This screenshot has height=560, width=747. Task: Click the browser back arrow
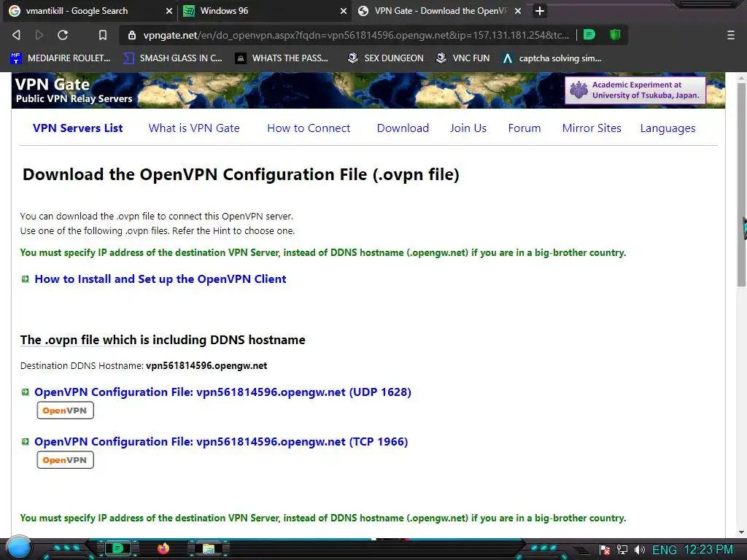(x=16, y=35)
